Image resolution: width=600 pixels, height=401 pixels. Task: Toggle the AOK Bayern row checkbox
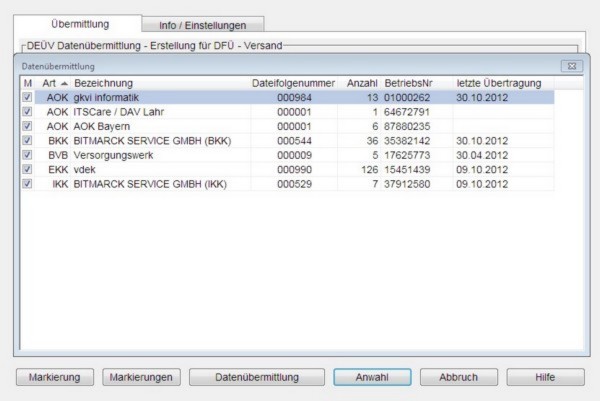coord(27,126)
